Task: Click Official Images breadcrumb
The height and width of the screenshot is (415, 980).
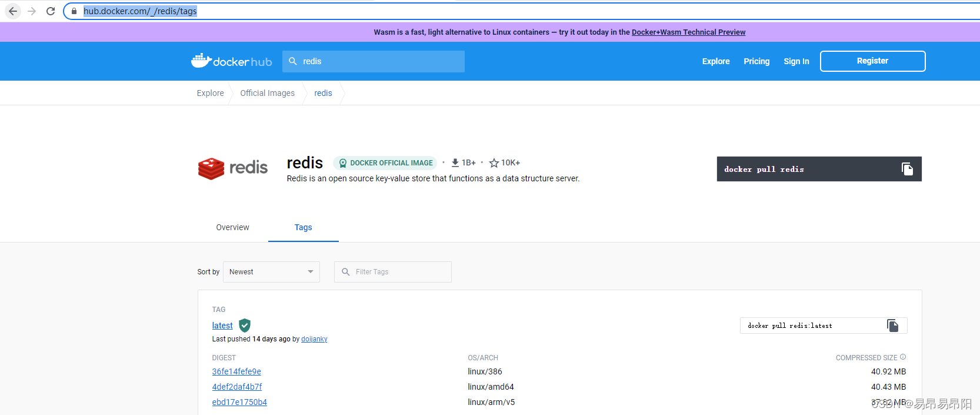Action: click(268, 93)
